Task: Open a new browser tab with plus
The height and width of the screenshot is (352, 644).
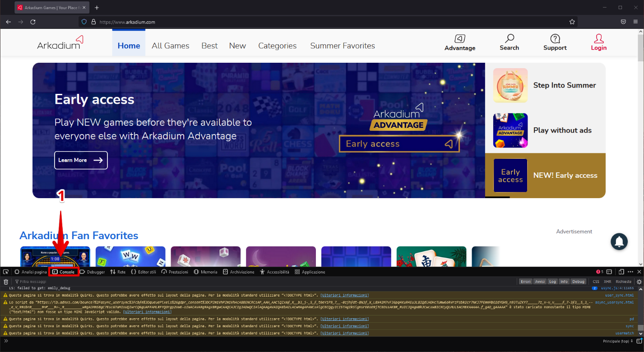Action: [97, 8]
